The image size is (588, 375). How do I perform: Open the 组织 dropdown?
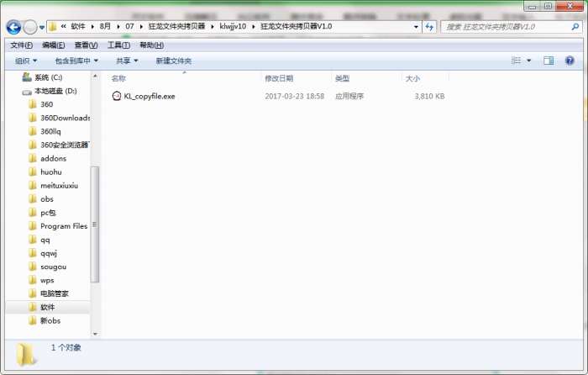(x=26, y=61)
